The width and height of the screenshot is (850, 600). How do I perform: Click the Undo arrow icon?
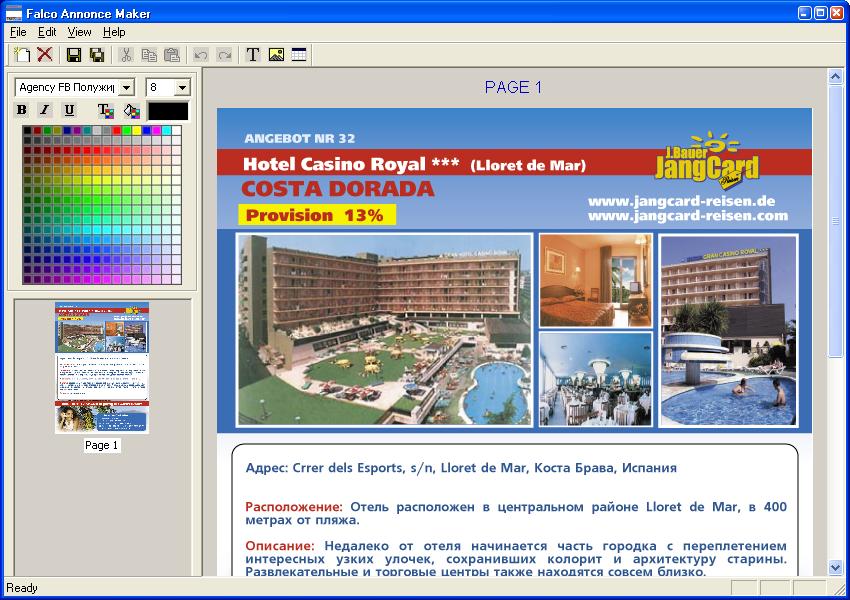pos(201,54)
